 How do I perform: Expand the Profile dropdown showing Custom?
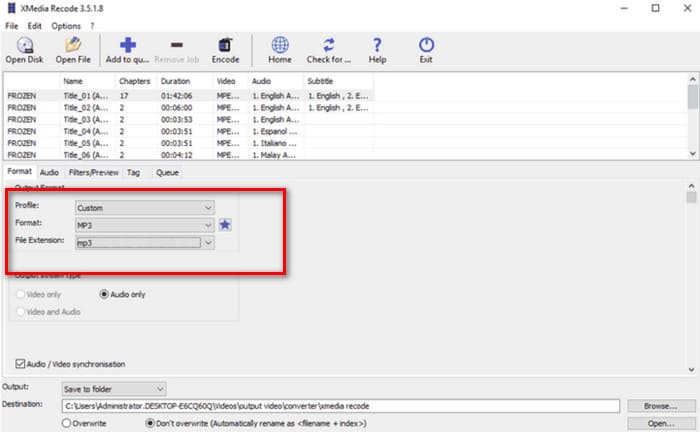(145, 208)
